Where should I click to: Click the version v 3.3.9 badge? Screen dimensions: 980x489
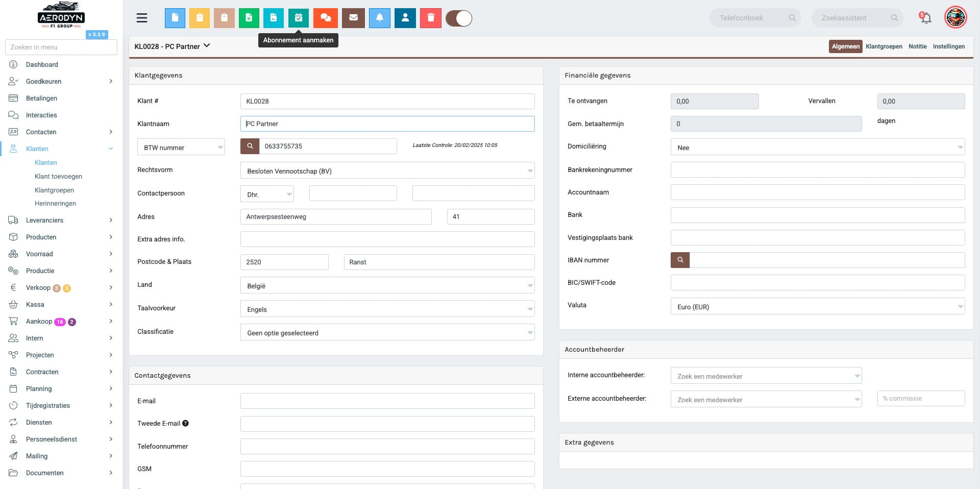coord(96,35)
